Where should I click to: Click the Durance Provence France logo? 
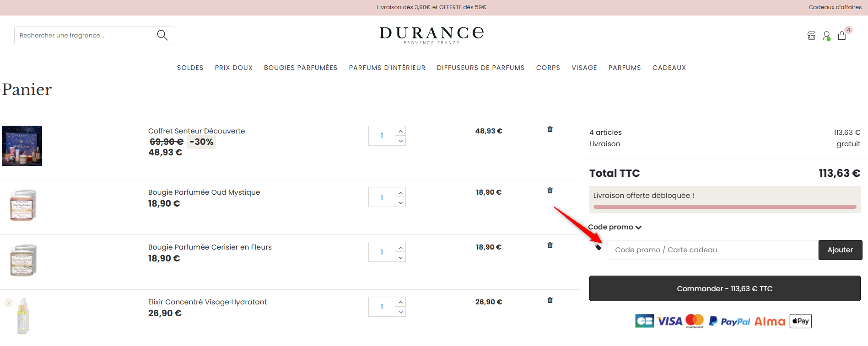[431, 36]
